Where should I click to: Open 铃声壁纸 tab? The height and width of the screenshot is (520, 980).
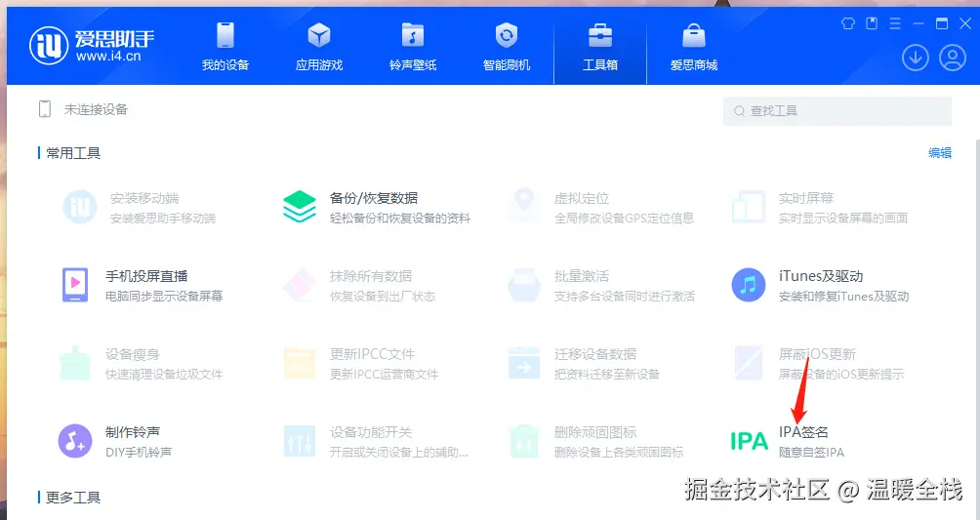pyautogui.click(x=413, y=46)
